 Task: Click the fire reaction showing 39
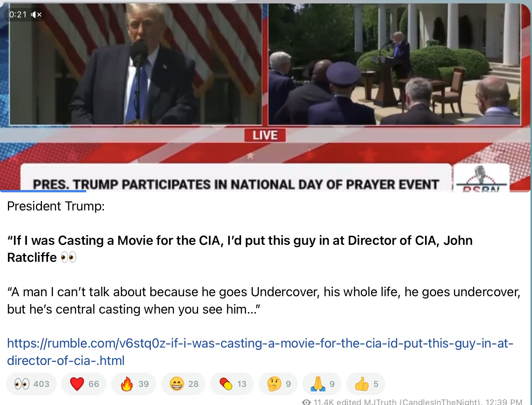(134, 384)
